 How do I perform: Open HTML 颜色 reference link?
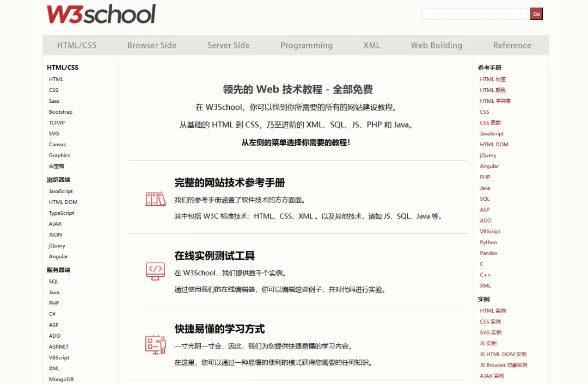[x=493, y=90]
